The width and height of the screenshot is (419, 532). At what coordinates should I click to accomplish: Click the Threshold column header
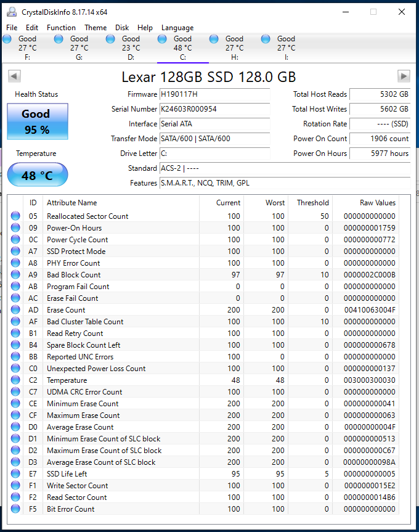click(x=310, y=203)
